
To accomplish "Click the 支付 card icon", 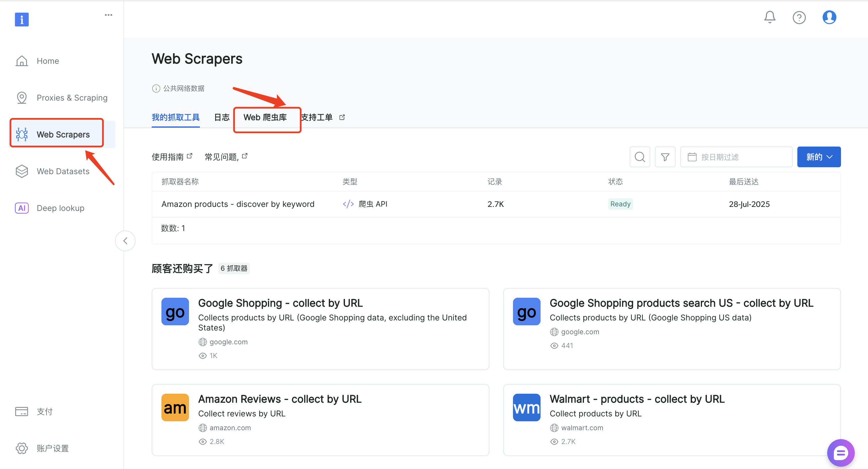I will 22,411.
